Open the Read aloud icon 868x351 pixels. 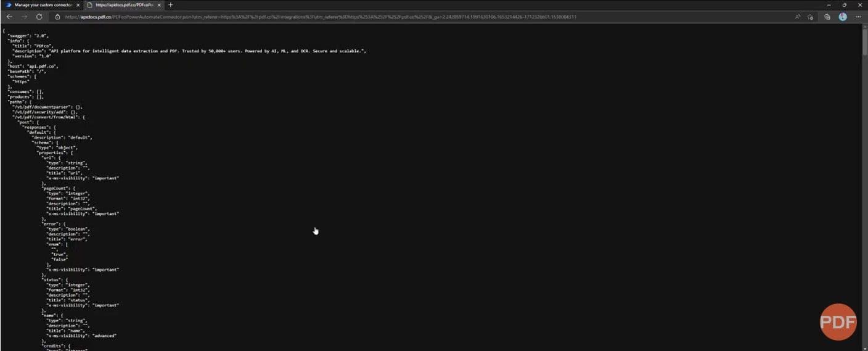pos(798,17)
